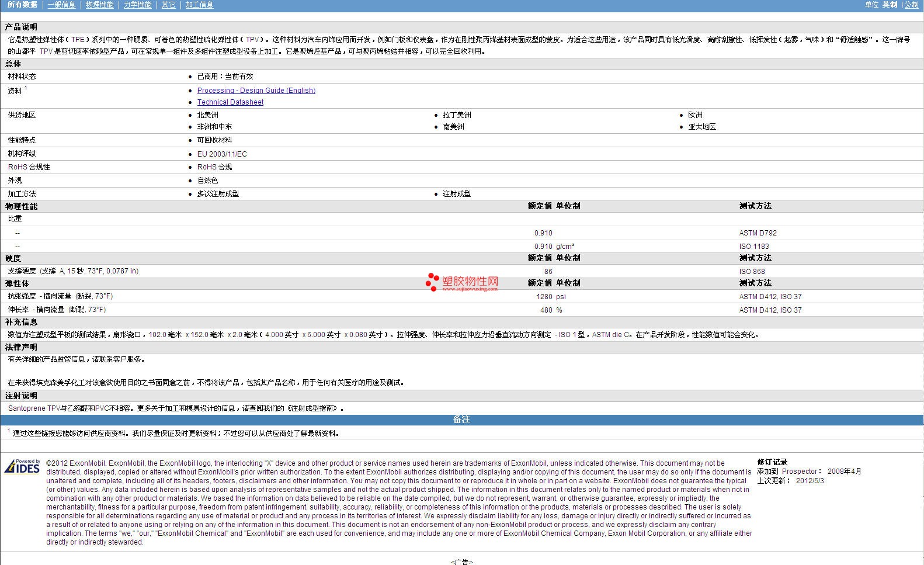Select the 材料状态 row label
Image resolution: width=924 pixels, height=565 pixels.
coord(22,77)
